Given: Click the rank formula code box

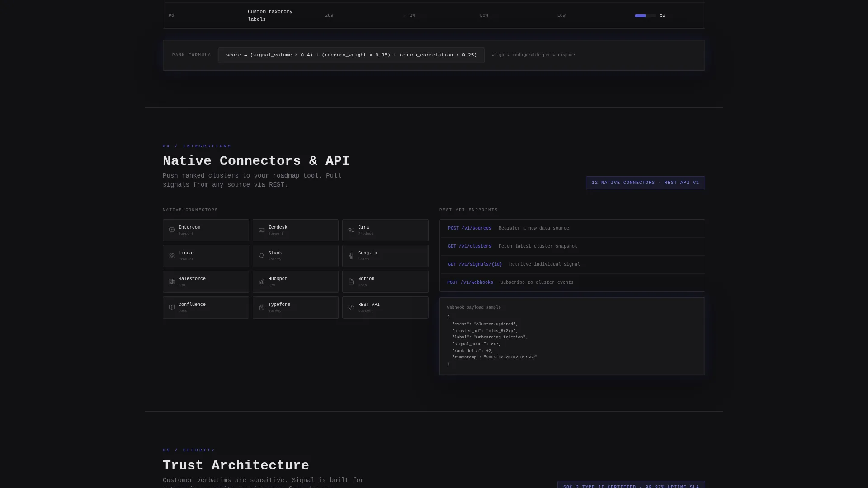Looking at the screenshot, I should point(351,55).
